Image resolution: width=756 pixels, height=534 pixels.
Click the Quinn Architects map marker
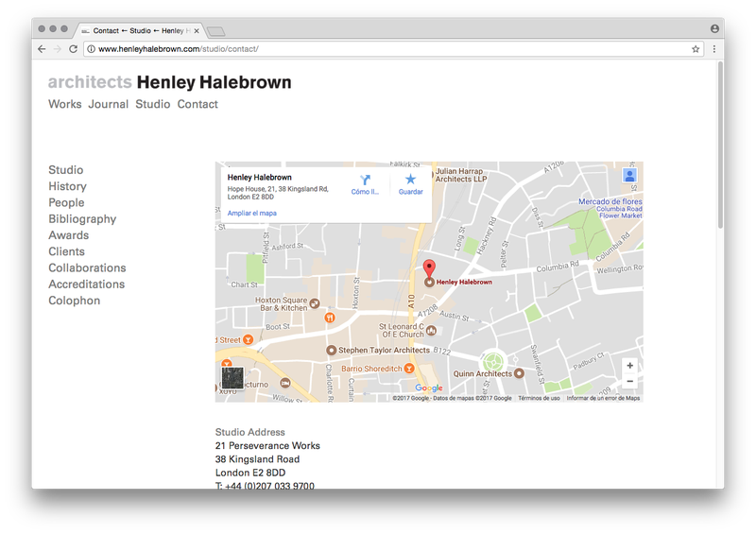tap(519, 373)
